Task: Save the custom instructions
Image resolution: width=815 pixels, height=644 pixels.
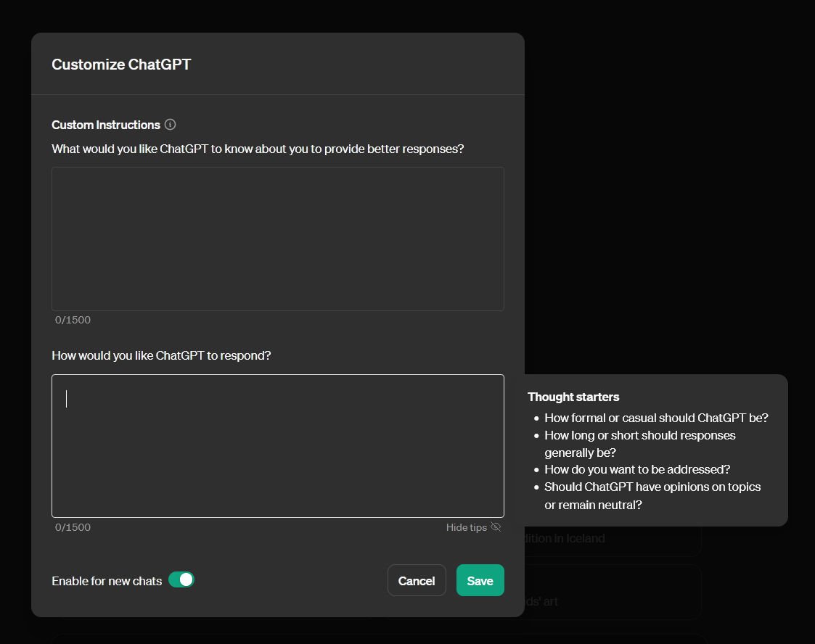Action: click(x=480, y=581)
